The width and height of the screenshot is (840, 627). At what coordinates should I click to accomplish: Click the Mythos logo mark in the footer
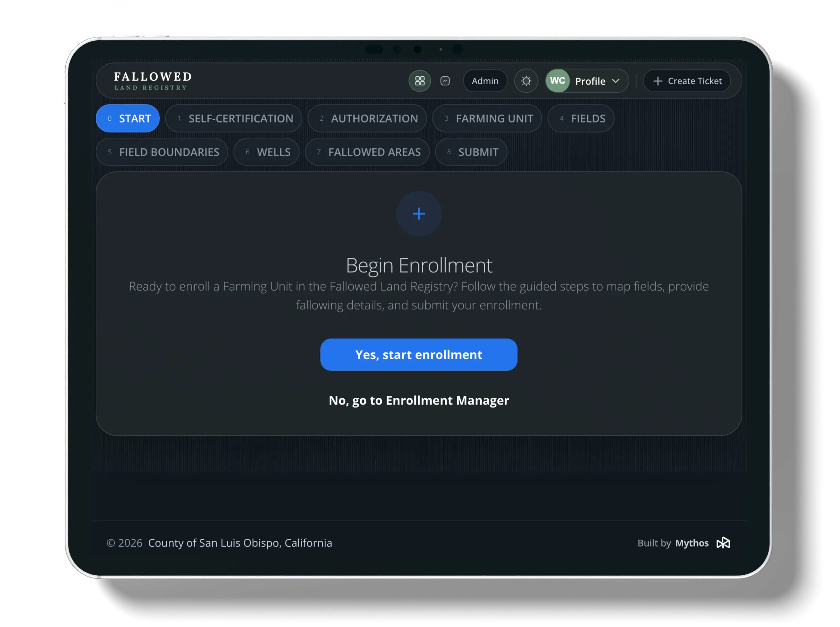[x=723, y=543]
